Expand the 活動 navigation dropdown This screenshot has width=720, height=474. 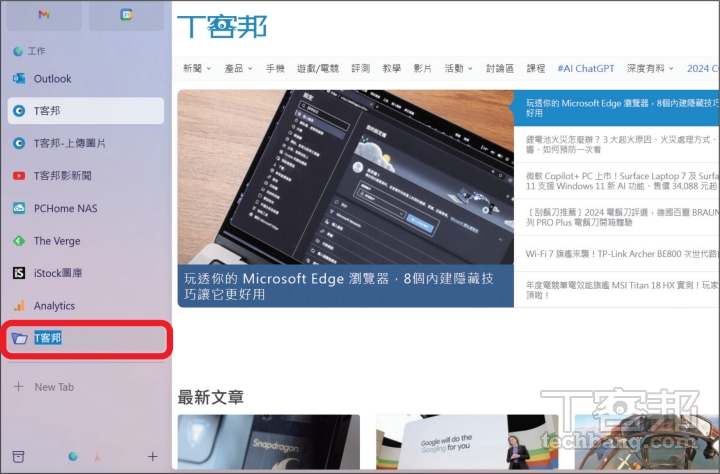coord(458,68)
